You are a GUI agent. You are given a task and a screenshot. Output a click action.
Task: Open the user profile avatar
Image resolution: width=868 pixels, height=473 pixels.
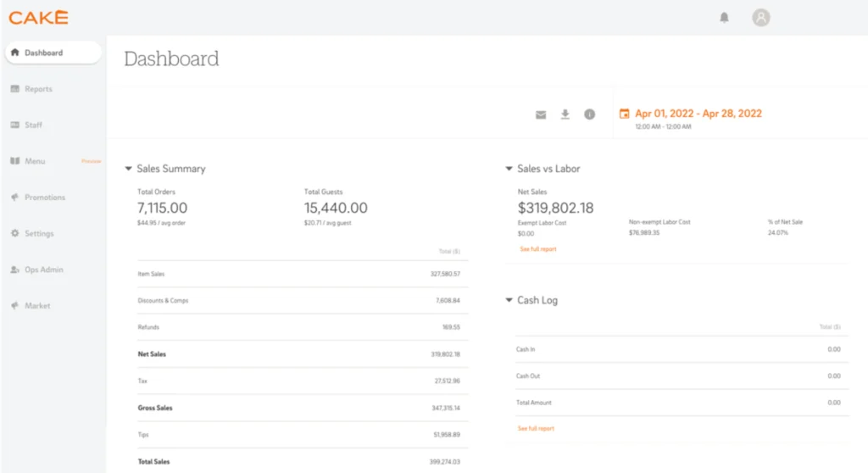pyautogui.click(x=760, y=17)
